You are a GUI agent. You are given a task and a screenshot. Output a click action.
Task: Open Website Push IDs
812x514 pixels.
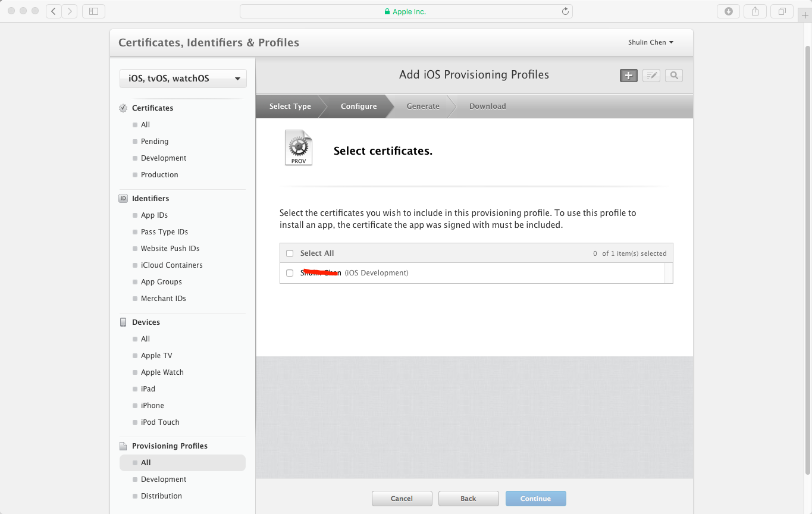(x=170, y=249)
